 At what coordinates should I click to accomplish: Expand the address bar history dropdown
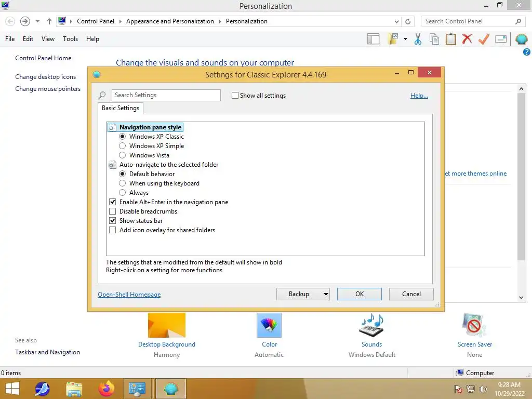(396, 21)
